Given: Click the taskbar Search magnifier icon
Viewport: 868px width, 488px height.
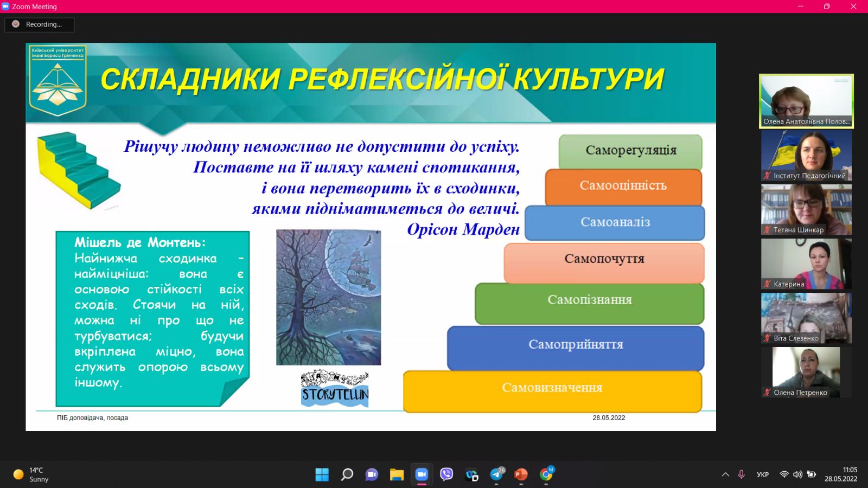Looking at the screenshot, I should [x=347, y=474].
